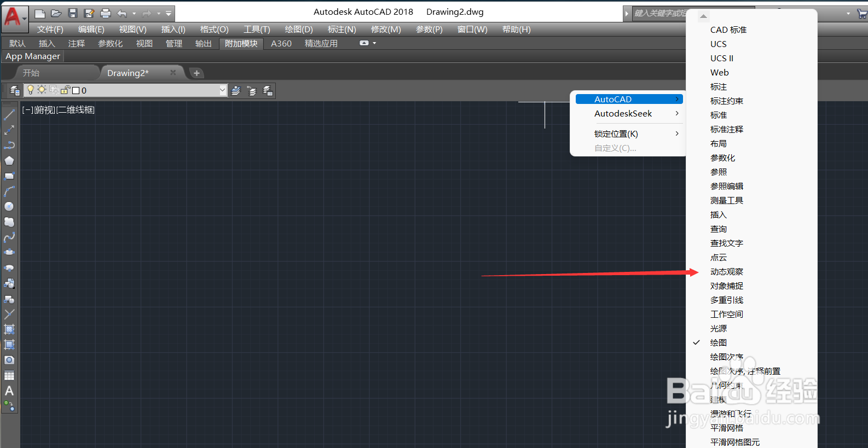Select the Line draw tool

[9, 115]
